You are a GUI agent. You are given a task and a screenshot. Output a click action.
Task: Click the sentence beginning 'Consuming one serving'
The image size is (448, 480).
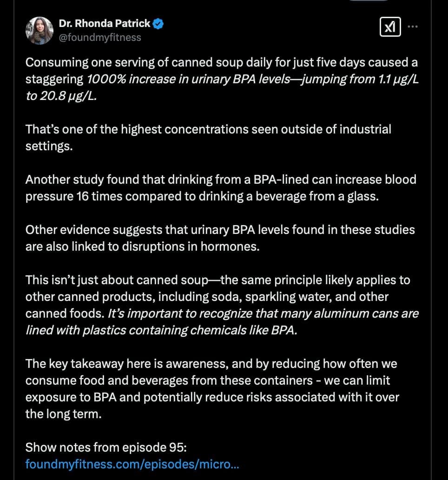click(x=221, y=79)
